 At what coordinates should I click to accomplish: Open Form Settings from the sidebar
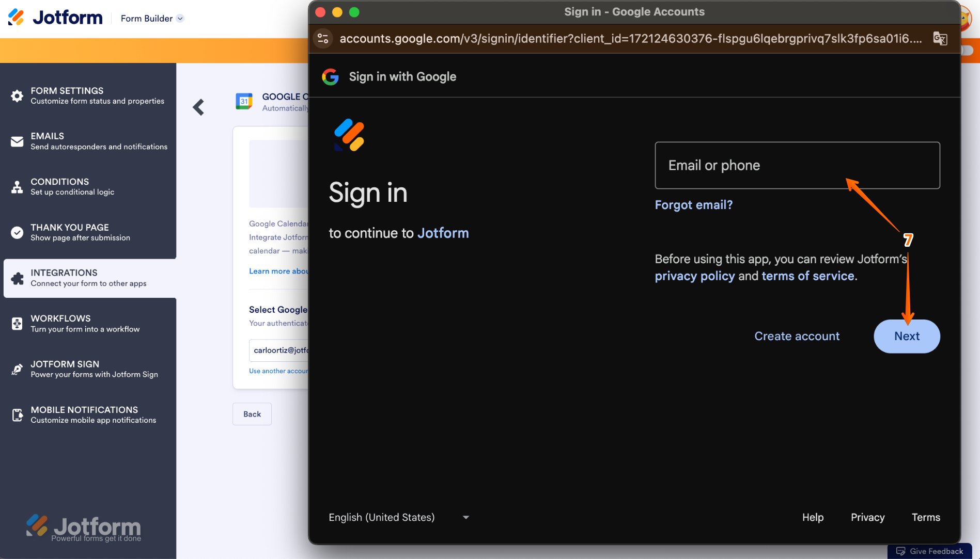pyautogui.click(x=17, y=95)
